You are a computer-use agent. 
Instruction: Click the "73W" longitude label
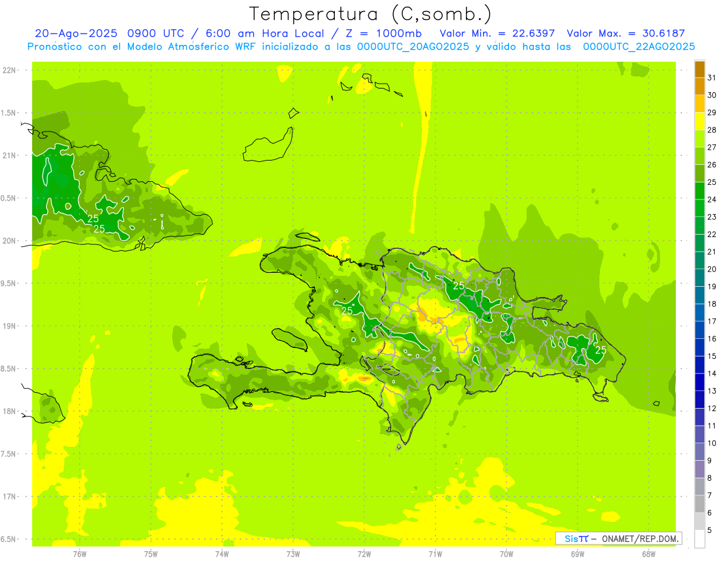coord(293,554)
